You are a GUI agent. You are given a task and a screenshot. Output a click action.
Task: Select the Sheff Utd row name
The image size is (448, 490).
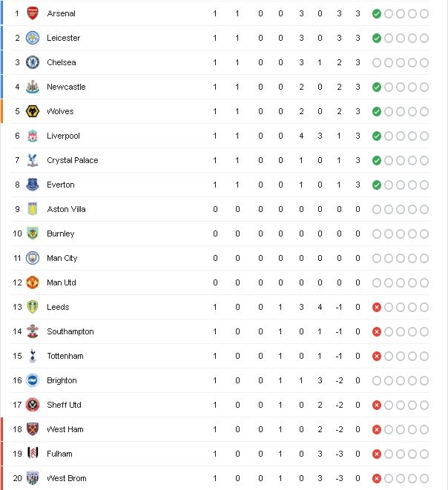click(x=64, y=405)
